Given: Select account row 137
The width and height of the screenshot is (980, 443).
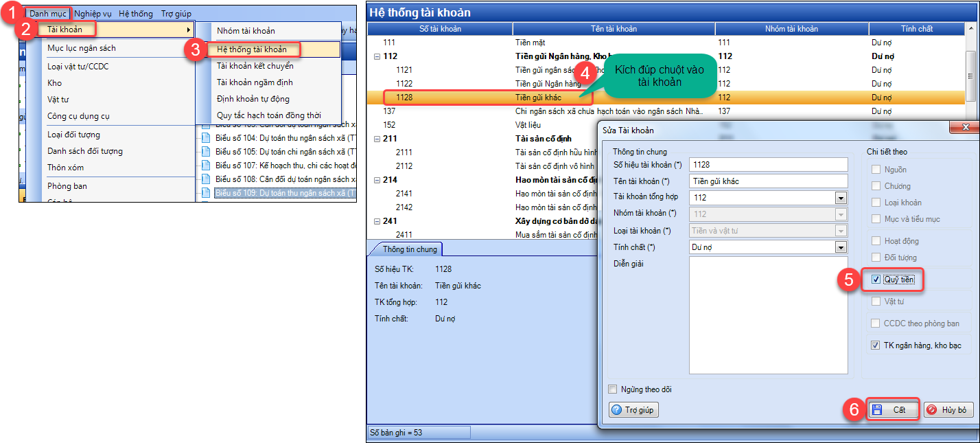Looking at the screenshot, I should 666,111.
